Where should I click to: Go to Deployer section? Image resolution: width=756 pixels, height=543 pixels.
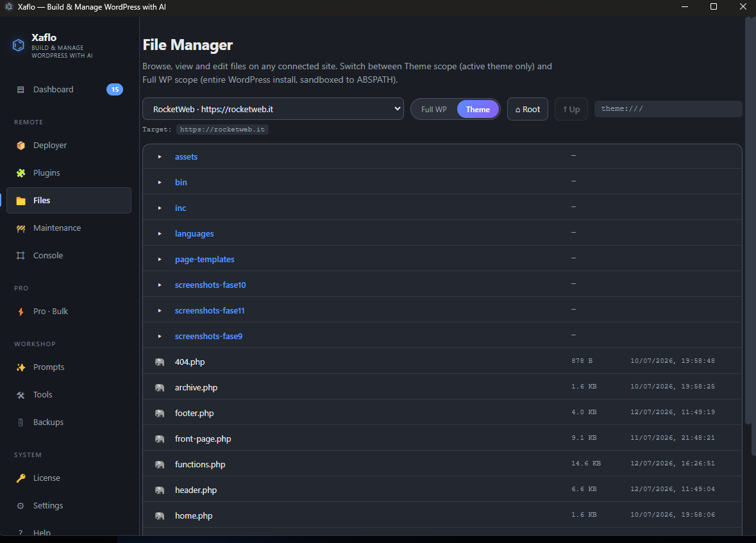69,146
